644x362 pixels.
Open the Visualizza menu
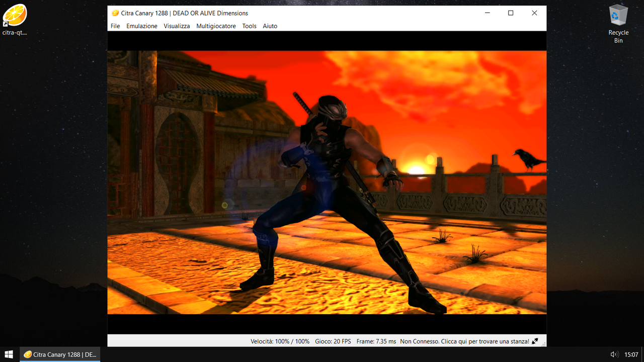(177, 26)
